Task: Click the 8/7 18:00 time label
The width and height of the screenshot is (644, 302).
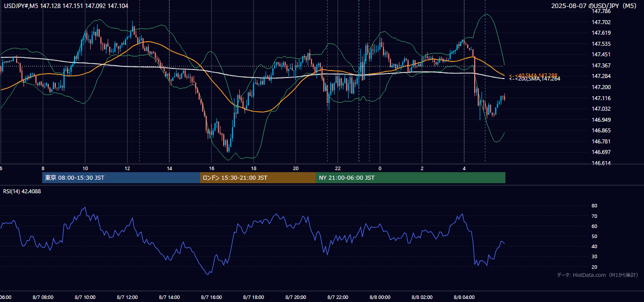Action: point(253,297)
